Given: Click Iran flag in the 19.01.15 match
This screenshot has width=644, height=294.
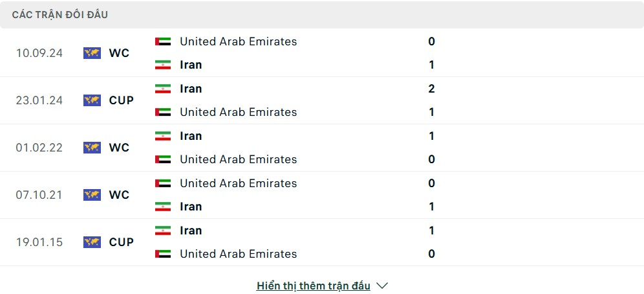Looking at the screenshot, I should pyautogui.click(x=163, y=231).
